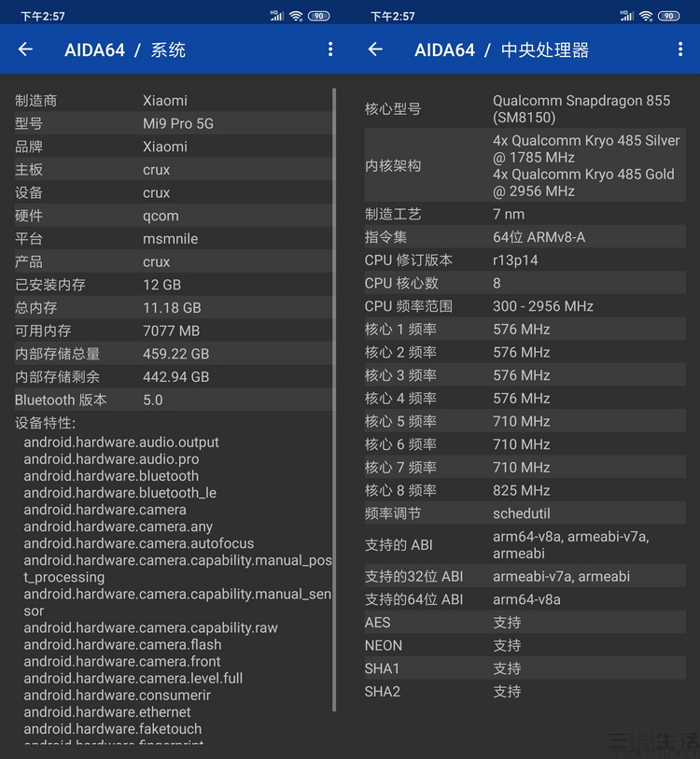The height and width of the screenshot is (759, 700).
Task: Select the 核心 8 频率 825 MHz row
Action: click(525, 490)
